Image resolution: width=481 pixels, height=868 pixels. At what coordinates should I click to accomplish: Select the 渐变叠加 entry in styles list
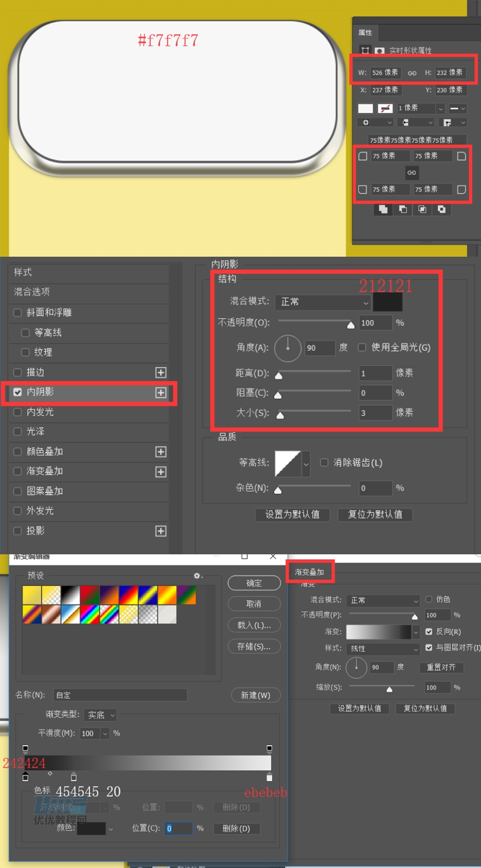[x=89, y=471]
